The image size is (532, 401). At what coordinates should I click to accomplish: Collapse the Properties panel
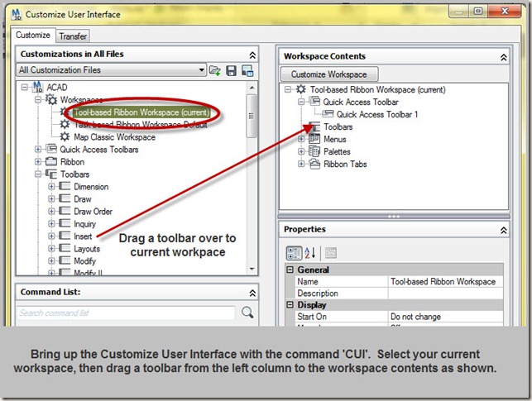point(504,231)
